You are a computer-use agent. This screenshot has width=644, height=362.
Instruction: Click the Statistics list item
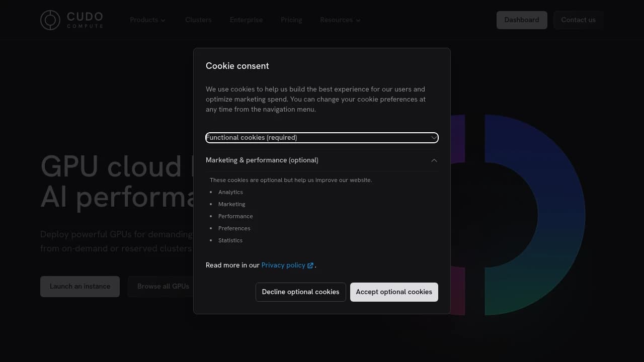(x=230, y=240)
